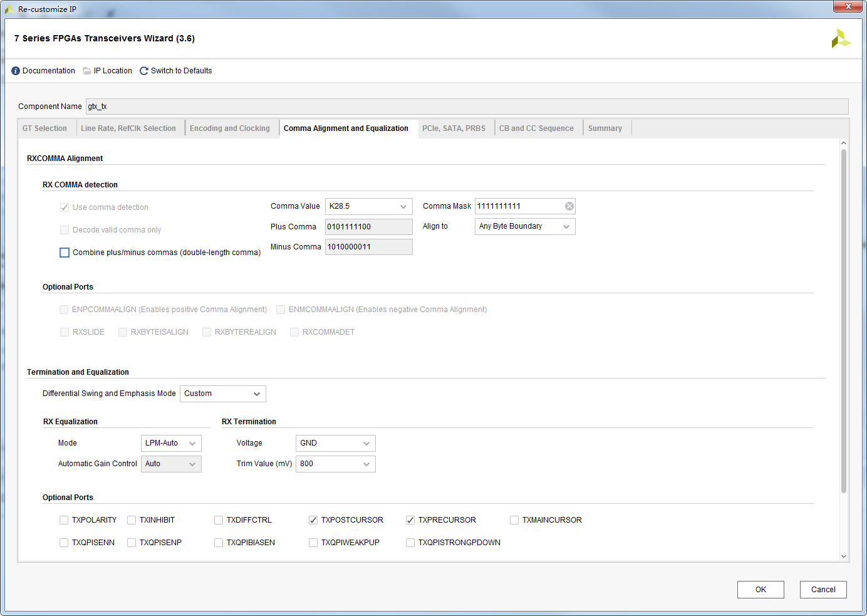Viewport: 867px width, 616px height.
Task: Click the Plus Comma value field
Action: tap(368, 227)
